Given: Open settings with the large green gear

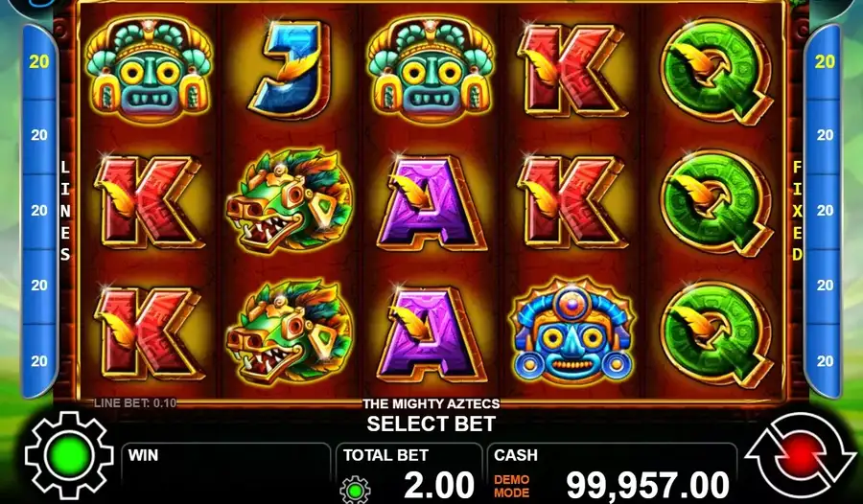Looking at the screenshot, I should pyautogui.click(x=69, y=455).
